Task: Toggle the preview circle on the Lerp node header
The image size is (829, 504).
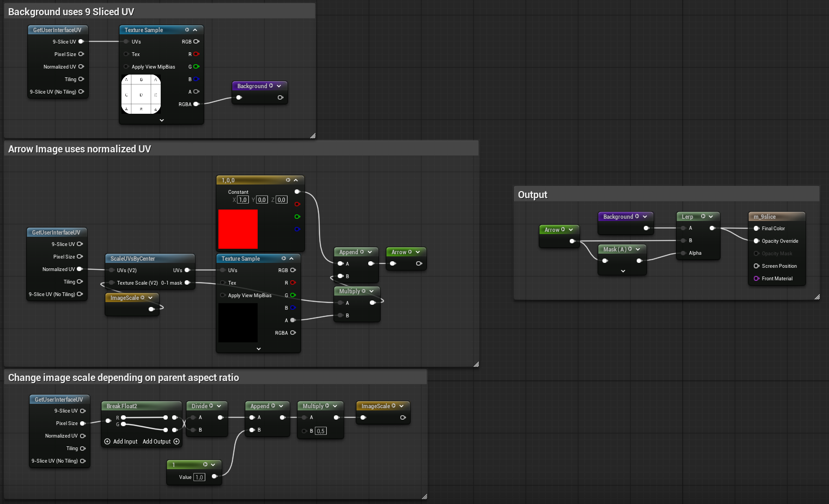Action: click(703, 217)
